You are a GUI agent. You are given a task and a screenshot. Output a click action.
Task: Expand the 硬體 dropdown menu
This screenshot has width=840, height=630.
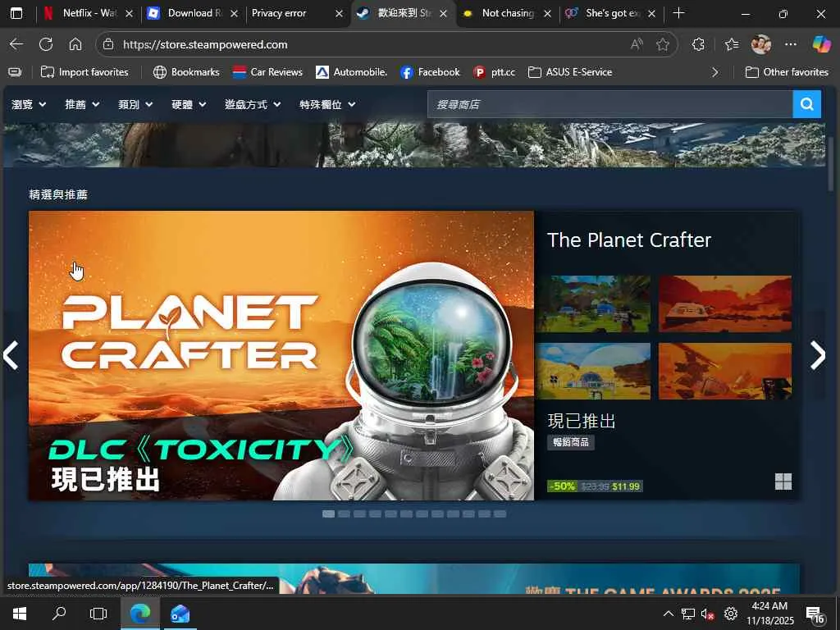[189, 104]
